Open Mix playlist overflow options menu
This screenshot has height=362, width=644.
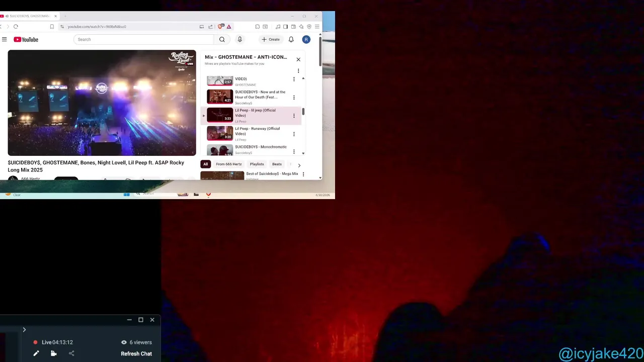click(298, 71)
